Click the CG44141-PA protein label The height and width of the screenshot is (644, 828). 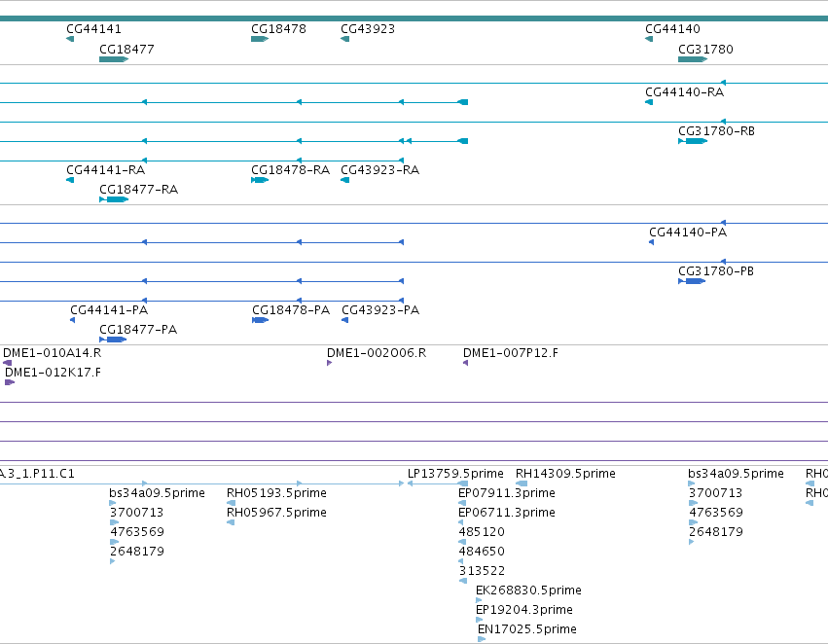tap(109, 310)
